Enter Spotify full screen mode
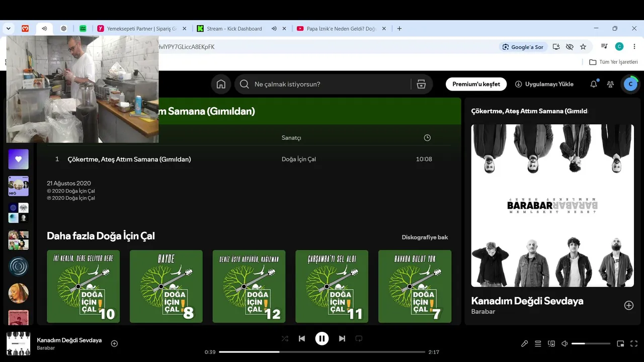Screen dimensions: 644x362 tap(634, 343)
